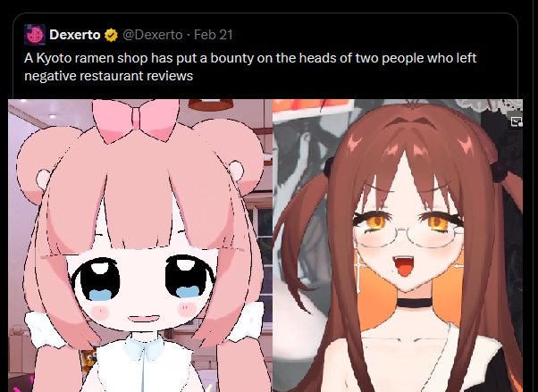Open Dexerto's profile avatar picture
Image resolution: width=538 pixels, height=392 pixels.
click(35, 35)
